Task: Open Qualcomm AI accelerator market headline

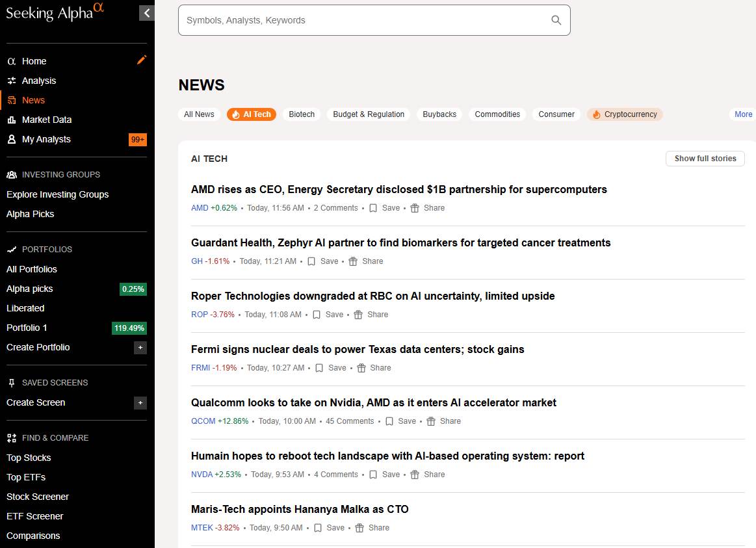Action: pyautogui.click(x=373, y=402)
